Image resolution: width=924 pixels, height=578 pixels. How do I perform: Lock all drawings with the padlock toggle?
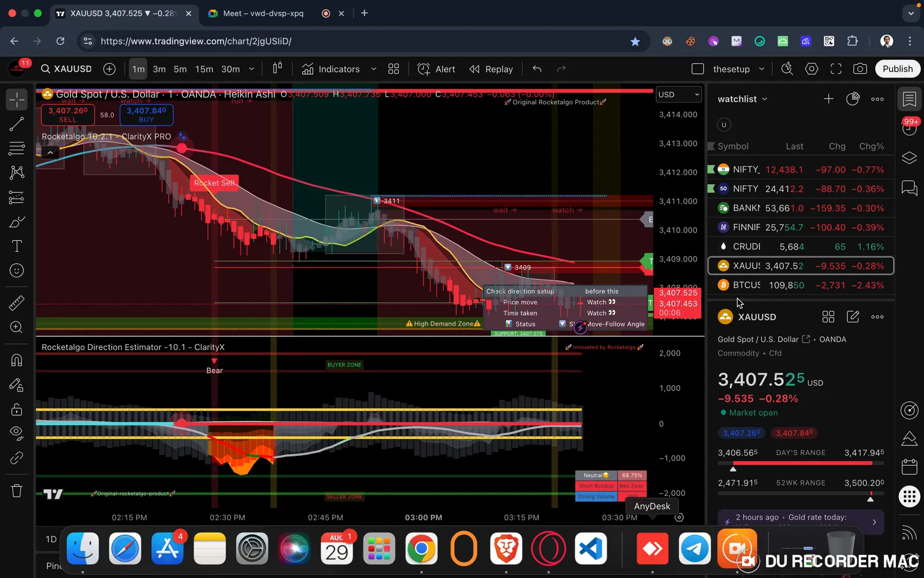(16, 409)
